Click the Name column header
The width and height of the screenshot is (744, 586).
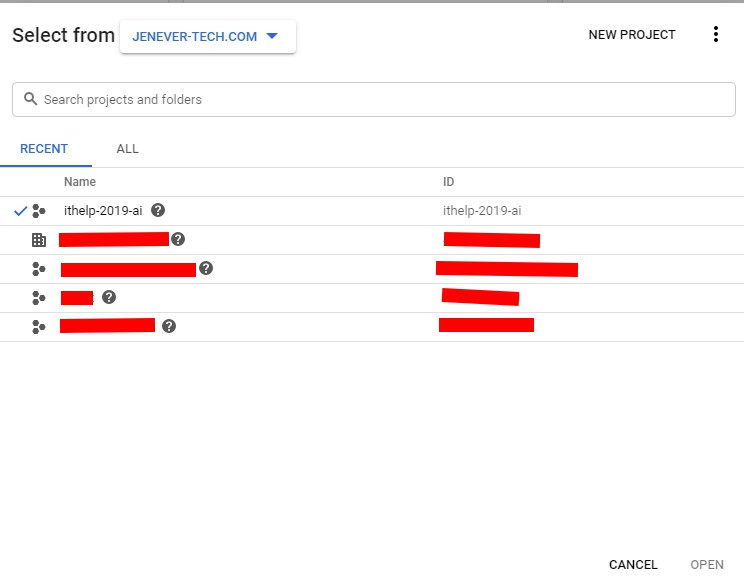click(x=80, y=182)
